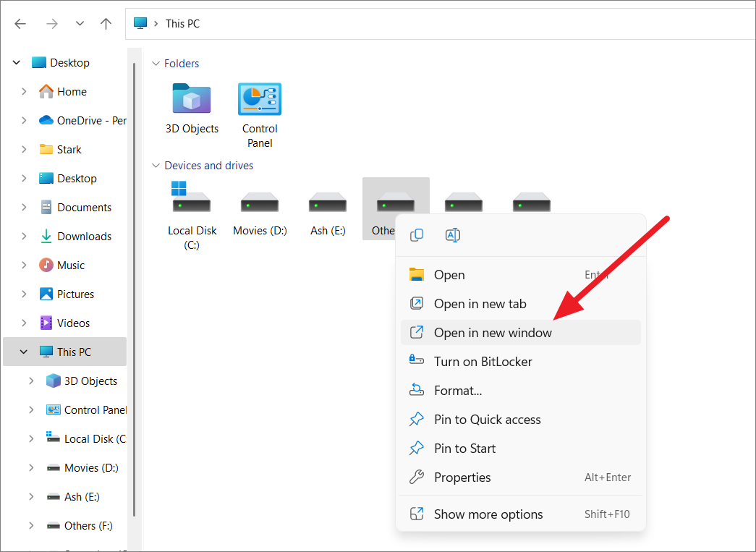Image resolution: width=756 pixels, height=552 pixels.
Task: Expand the Videos tree node
Action: [24, 323]
